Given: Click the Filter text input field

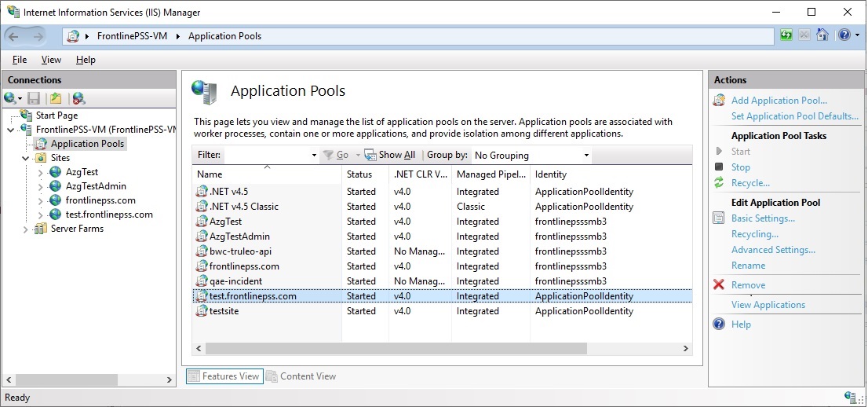Looking at the screenshot, I should (267, 156).
